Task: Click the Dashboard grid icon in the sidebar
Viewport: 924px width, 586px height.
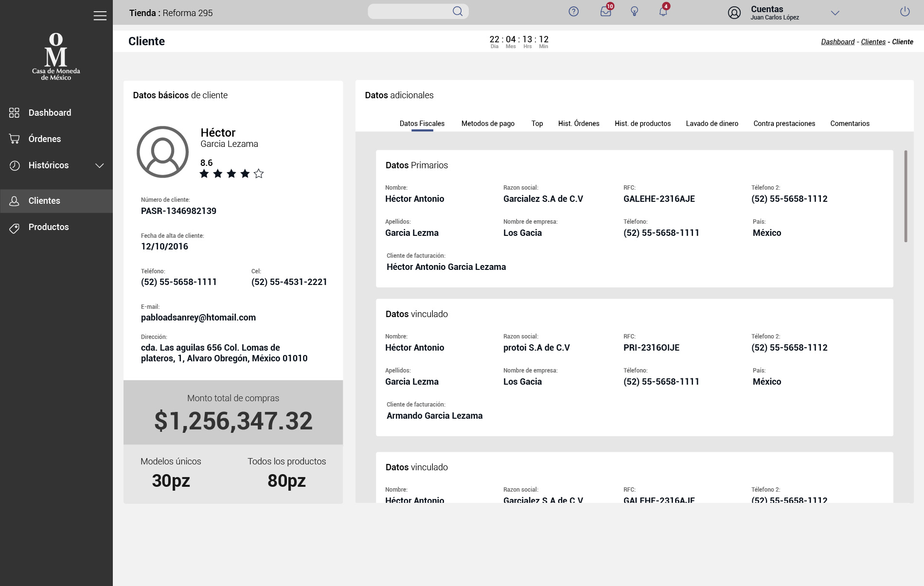Action: coord(14,113)
